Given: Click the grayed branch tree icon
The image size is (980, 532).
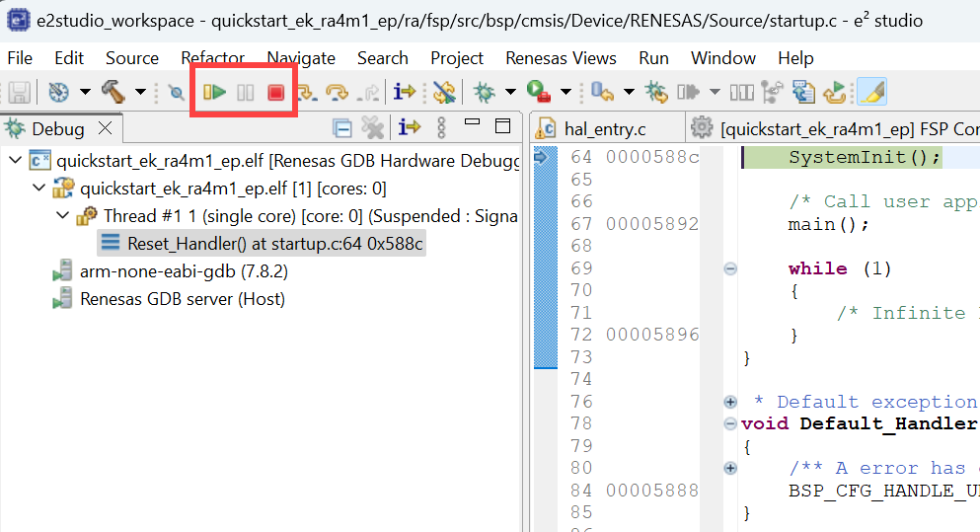Looking at the screenshot, I should click(773, 92).
